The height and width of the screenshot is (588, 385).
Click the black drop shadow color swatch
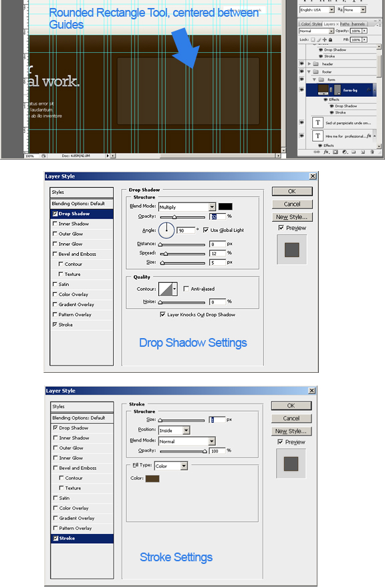tap(225, 206)
